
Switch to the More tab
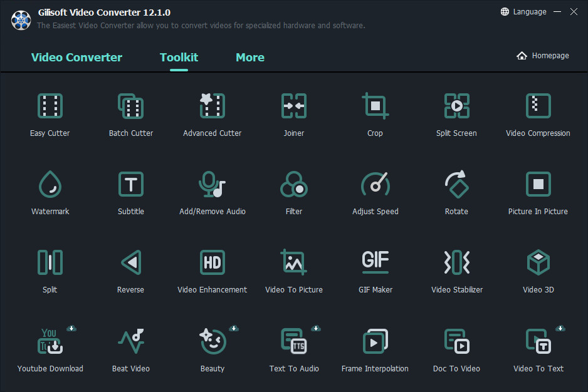pyautogui.click(x=250, y=58)
